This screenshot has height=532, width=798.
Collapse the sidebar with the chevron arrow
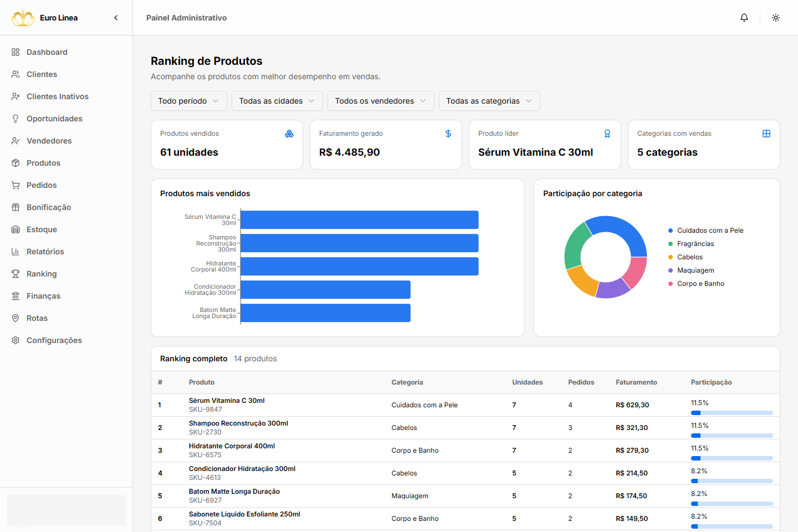[116, 18]
